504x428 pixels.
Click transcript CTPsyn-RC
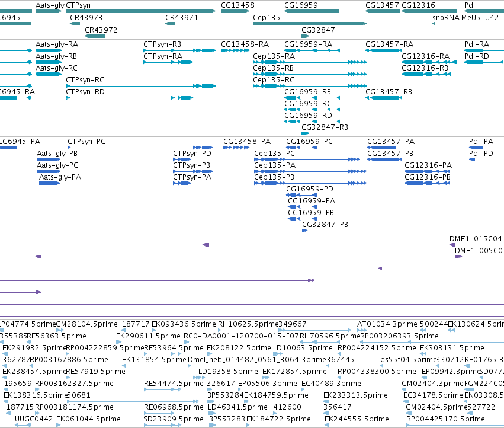coord(140,86)
